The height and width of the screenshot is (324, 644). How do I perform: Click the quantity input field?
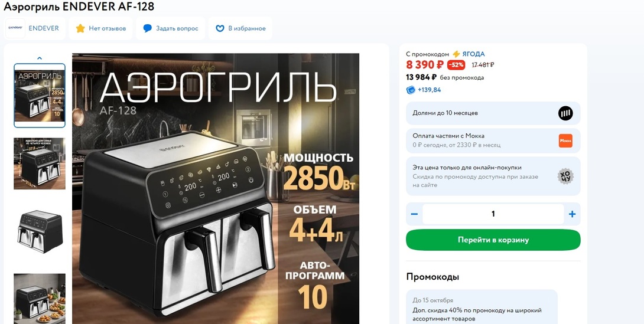click(493, 214)
